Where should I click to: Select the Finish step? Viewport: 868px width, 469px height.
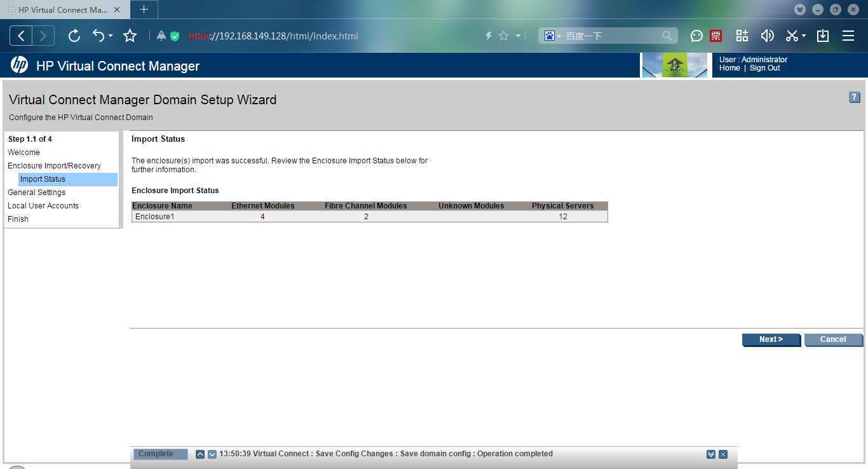pos(18,219)
